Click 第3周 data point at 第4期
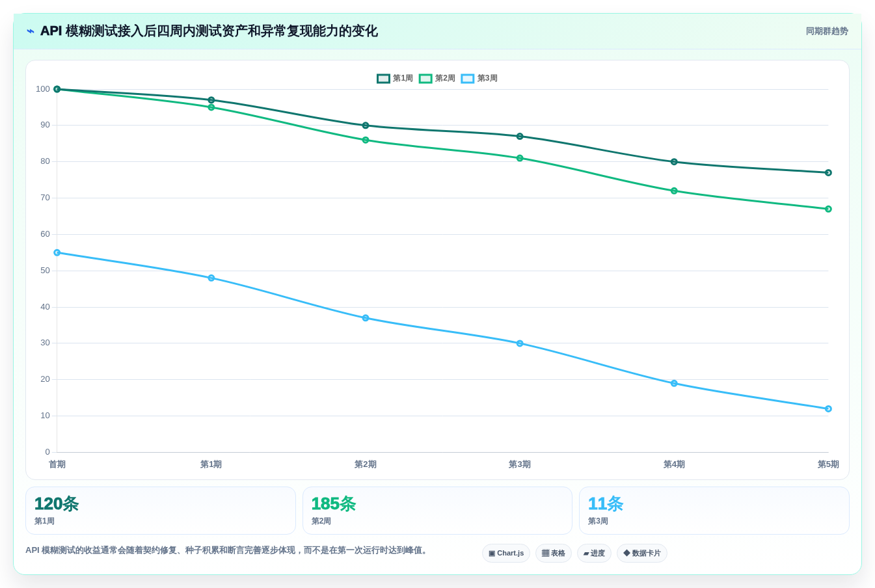The width and height of the screenshot is (875, 588). (x=674, y=383)
